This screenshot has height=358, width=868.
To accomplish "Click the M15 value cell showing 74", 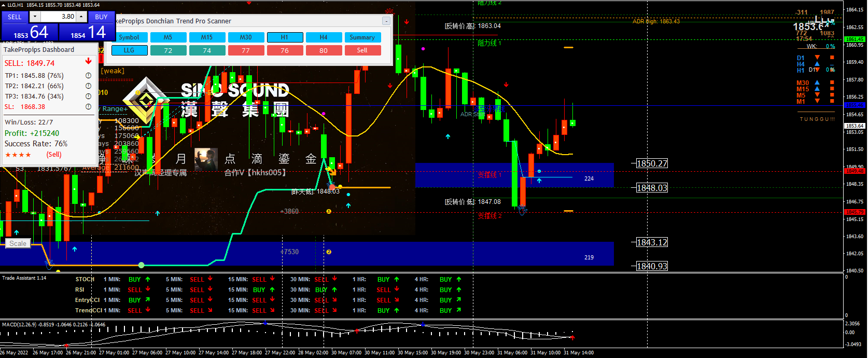I will (x=207, y=50).
